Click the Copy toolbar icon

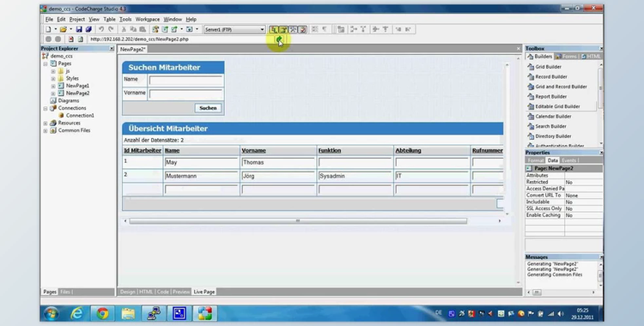[133, 29]
